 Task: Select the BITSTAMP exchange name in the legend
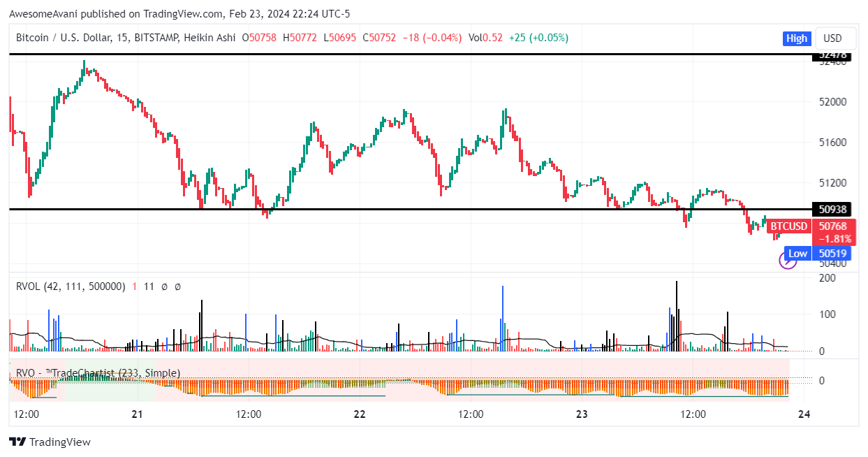[157, 38]
